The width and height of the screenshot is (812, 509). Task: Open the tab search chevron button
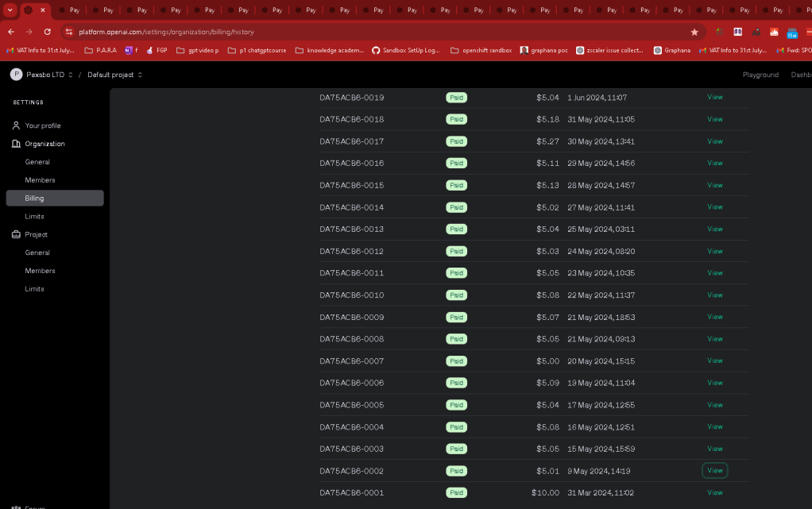click(x=10, y=10)
